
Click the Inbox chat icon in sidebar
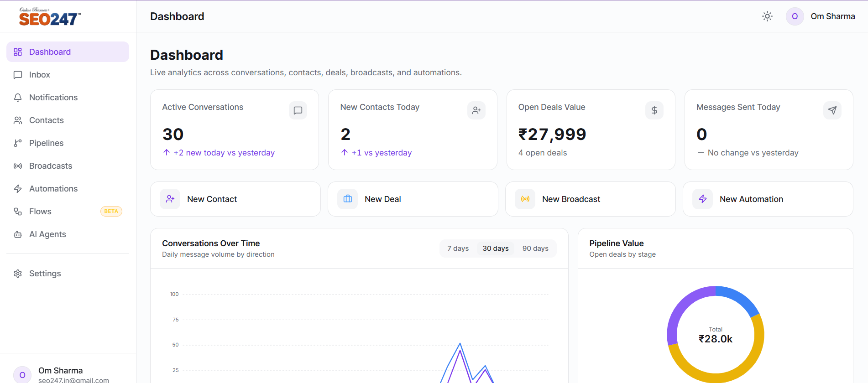coord(18,75)
